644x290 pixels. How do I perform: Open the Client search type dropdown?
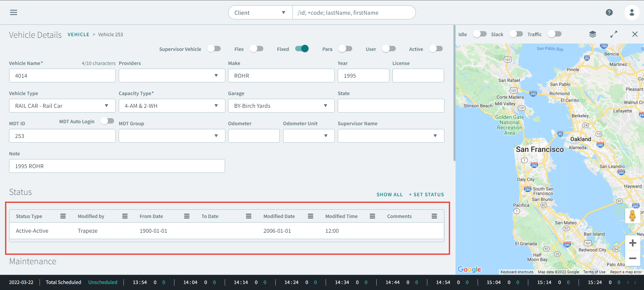coord(260,13)
